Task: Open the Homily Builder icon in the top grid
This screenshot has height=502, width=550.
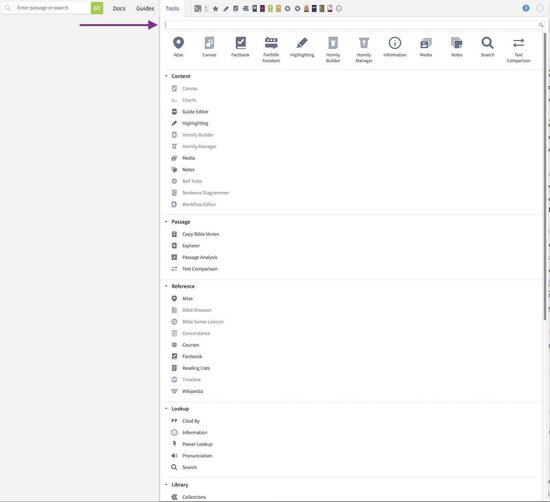Action: pyautogui.click(x=333, y=49)
